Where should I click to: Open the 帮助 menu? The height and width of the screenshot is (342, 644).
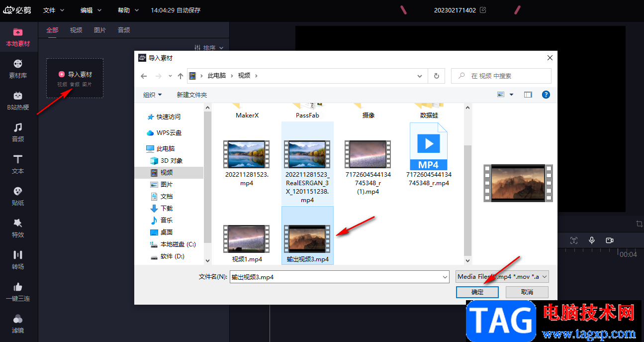[128, 10]
